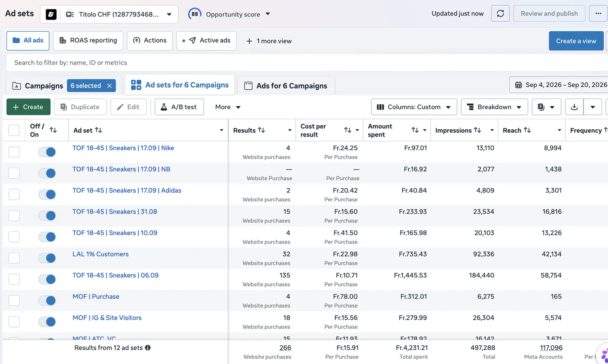The image size is (608, 364).
Task: Open the Ads for 6 Campaigns tab
Action: tap(286, 86)
